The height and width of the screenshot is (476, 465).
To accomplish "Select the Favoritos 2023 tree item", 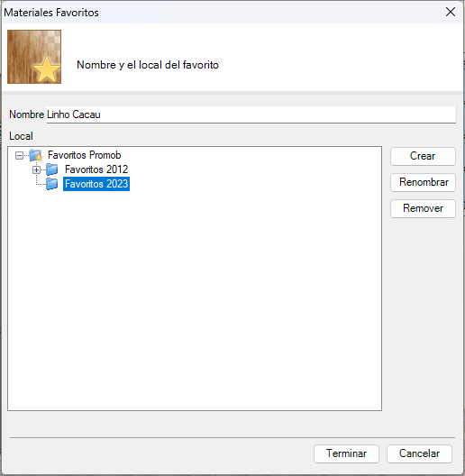I will tap(96, 184).
